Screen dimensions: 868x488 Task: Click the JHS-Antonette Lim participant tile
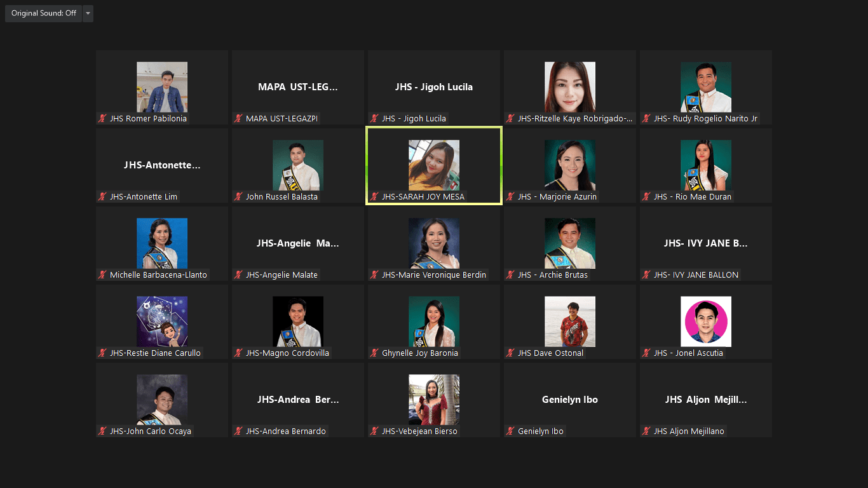161,165
